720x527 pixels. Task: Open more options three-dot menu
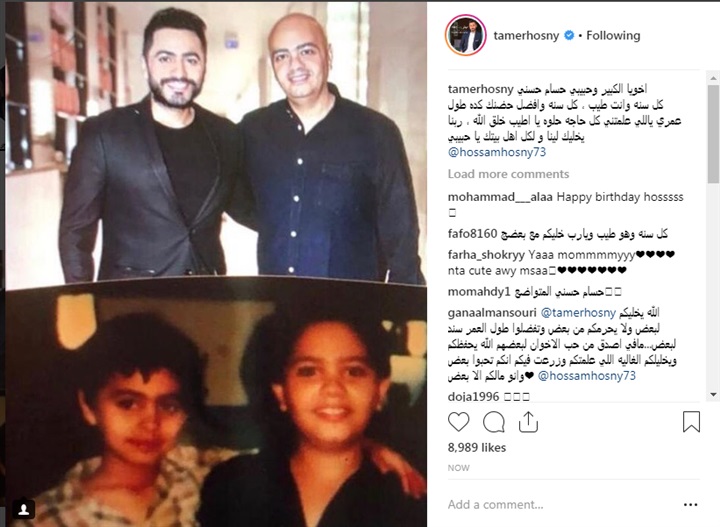pyautogui.click(x=691, y=505)
